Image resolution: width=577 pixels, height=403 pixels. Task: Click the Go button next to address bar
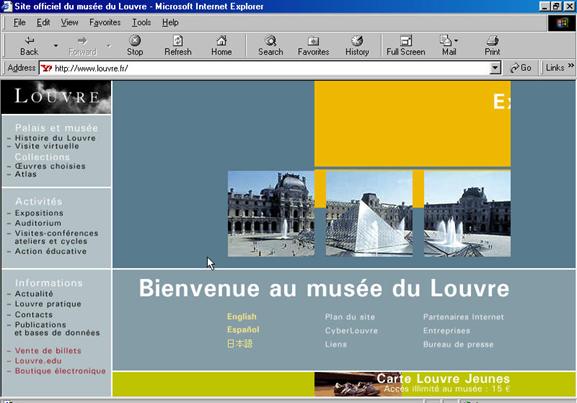[521, 68]
